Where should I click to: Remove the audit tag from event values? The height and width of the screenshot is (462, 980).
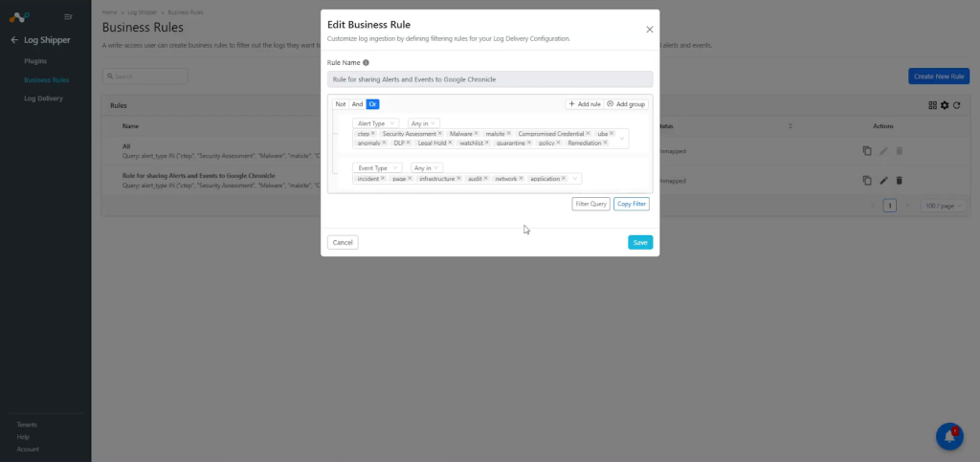pyautogui.click(x=485, y=179)
